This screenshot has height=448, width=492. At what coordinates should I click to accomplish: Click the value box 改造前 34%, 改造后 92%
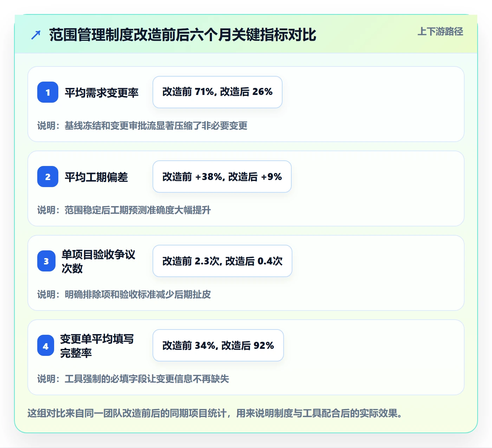(x=218, y=345)
